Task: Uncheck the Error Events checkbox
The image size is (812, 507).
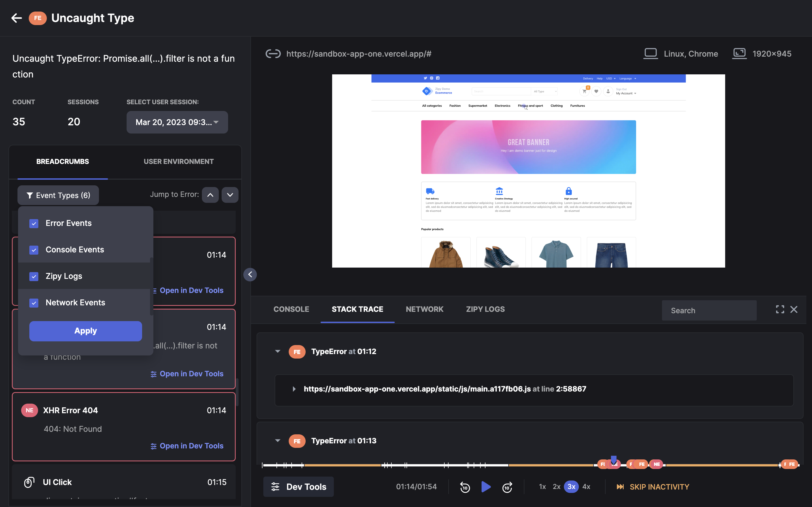Action: 34,223
